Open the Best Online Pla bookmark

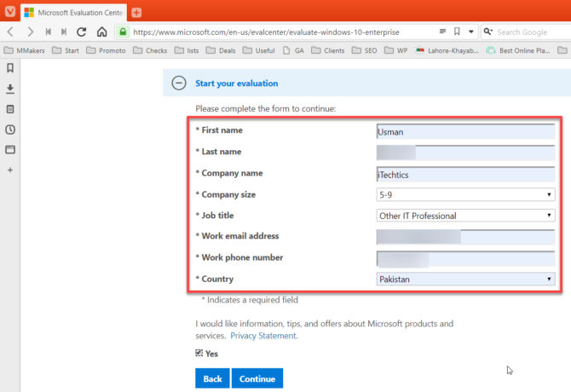(x=518, y=50)
